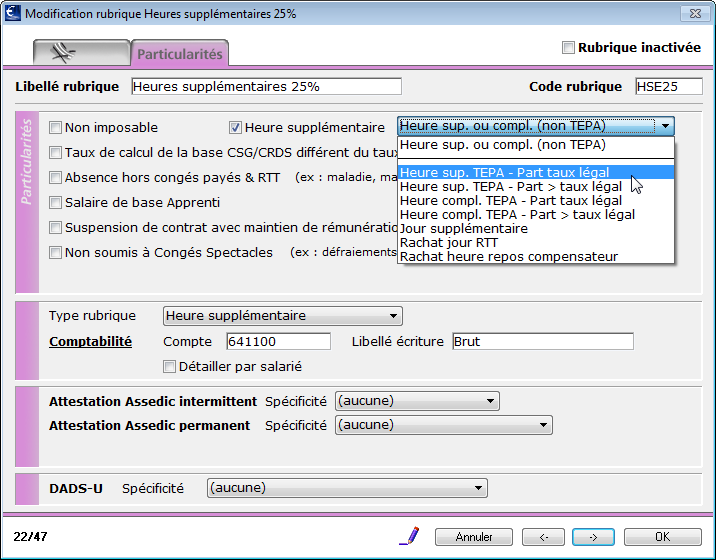The image size is (716, 560).
Task: Confirm with the OK button
Action: [x=662, y=537]
